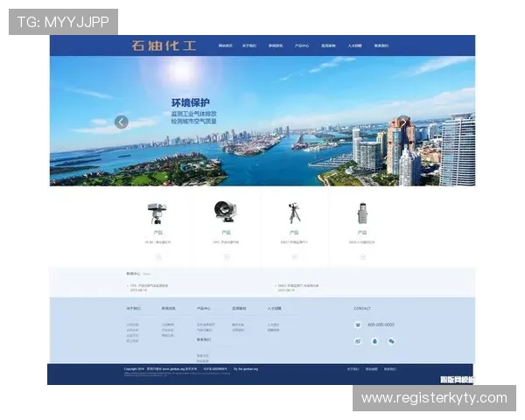Image resolution: width=525 pixels, height=420 pixels.
Task: Click the 石油化工 site logo
Action: click(x=164, y=45)
